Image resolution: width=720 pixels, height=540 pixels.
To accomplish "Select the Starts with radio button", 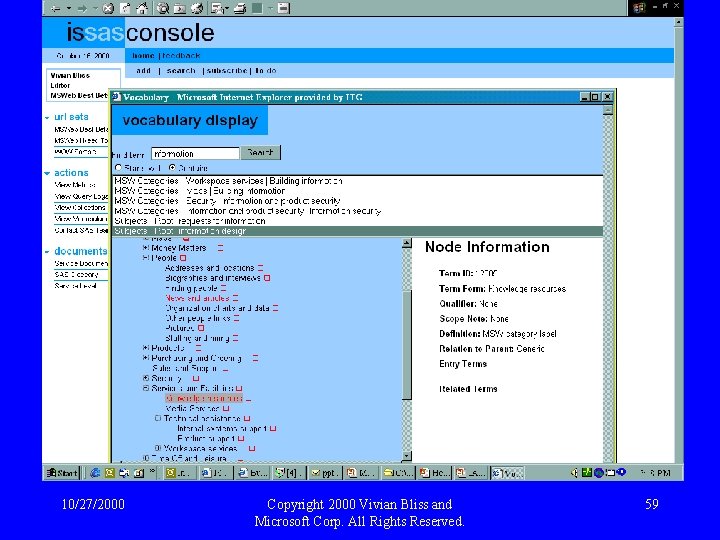I will click(118, 168).
